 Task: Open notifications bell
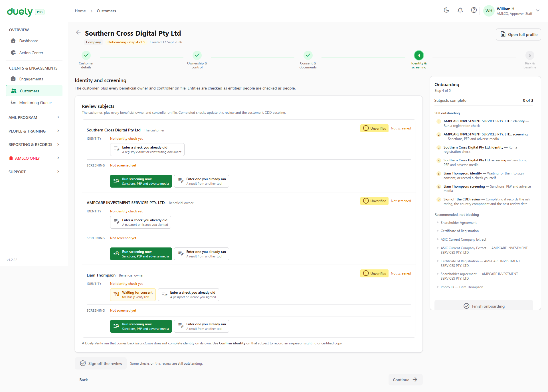pyautogui.click(x=460, y=11)
